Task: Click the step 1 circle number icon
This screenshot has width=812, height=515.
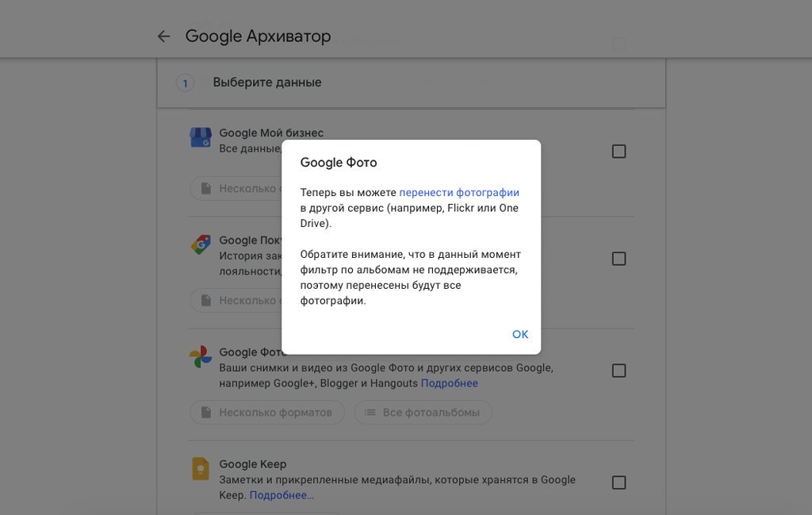Action: [185, 83]
